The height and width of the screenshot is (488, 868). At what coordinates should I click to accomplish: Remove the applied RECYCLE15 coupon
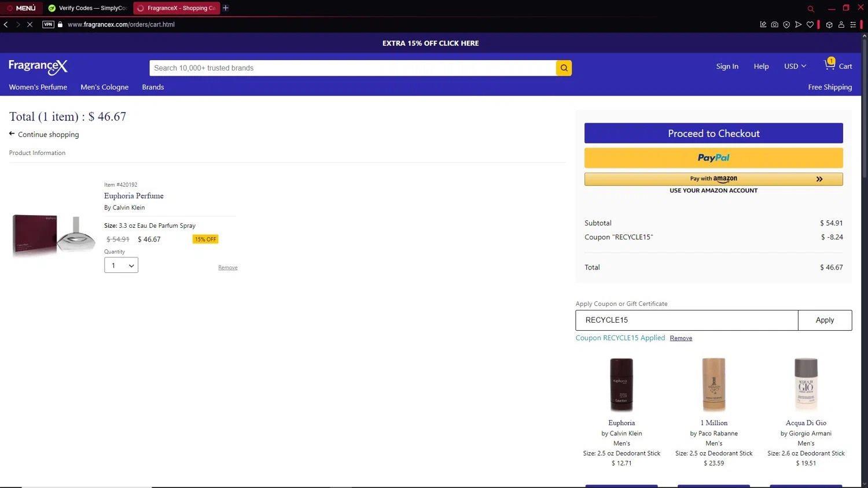tap(681, 338)
